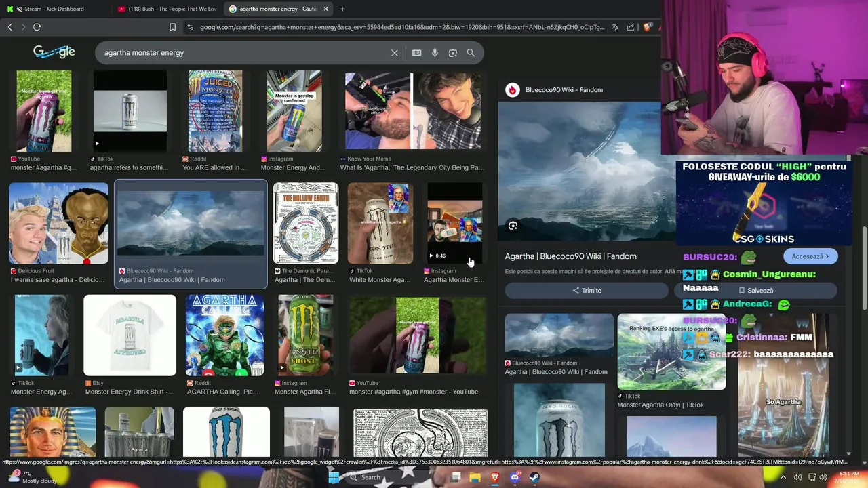
Task: Open the Windows Start menu
Action: point(334,477)
